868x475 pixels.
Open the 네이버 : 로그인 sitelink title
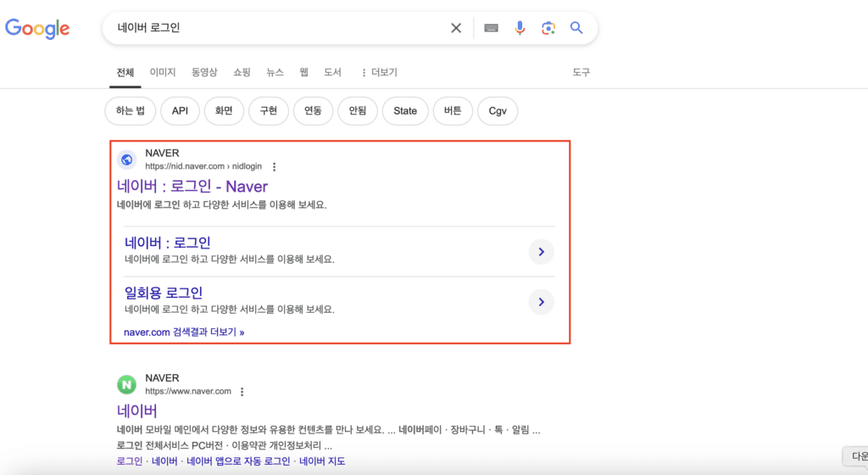pos(167,243)
